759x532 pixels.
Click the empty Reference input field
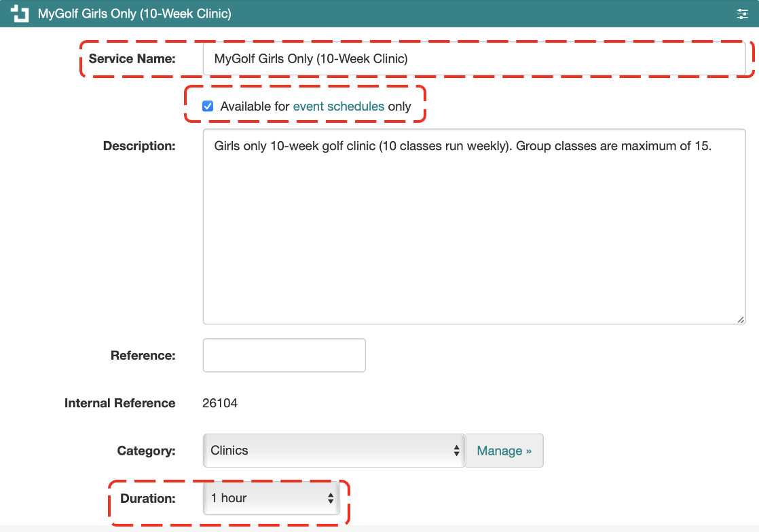click(284, 355)
